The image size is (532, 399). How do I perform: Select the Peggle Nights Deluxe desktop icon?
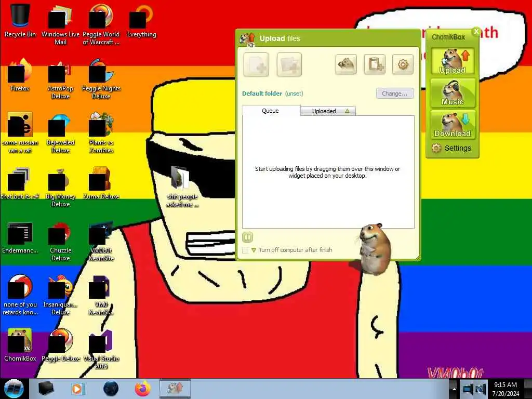101,79
